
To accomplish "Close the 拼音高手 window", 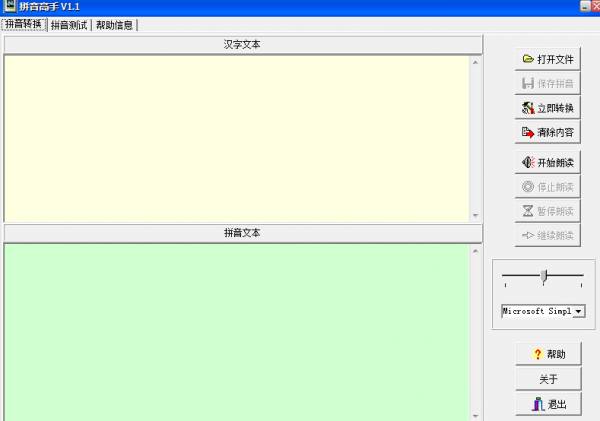I will pyautogui.click(x=596, y=6).
